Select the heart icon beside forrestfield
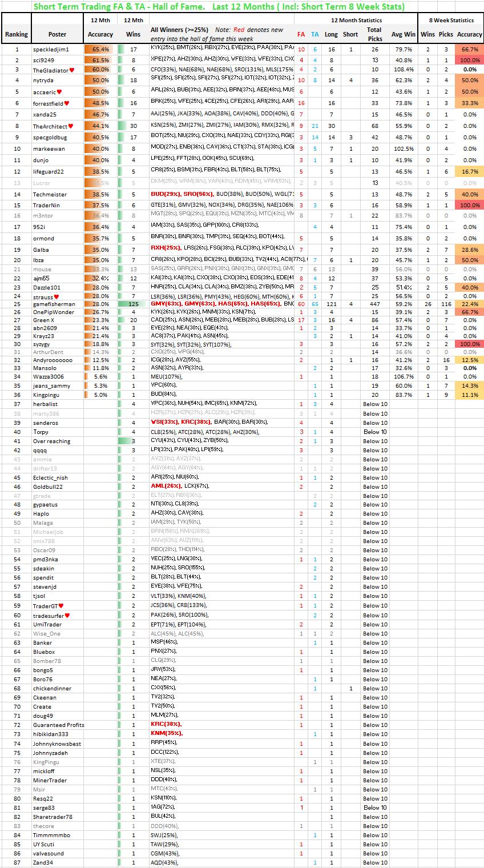The image size is (484, 868). [66, 103]
